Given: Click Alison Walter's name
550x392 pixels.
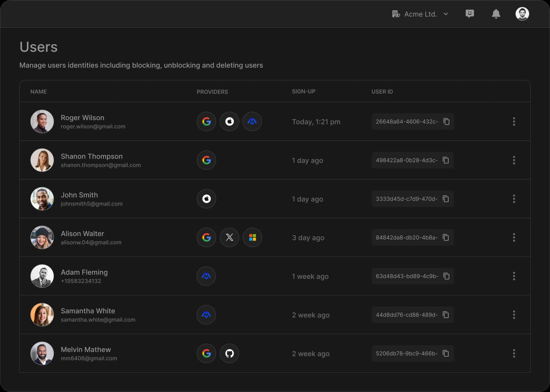Looking at the screenshot, I should point(82,233).
